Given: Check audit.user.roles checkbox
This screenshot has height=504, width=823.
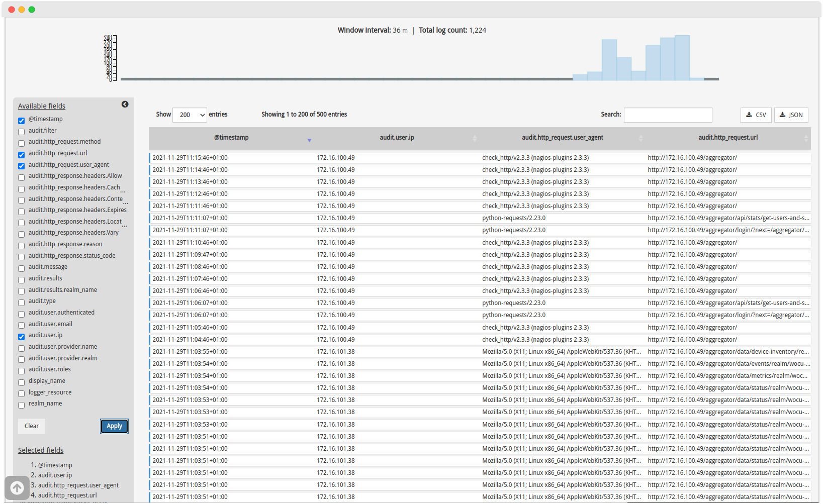Looking at the screenshot, I should pos(21,371).
